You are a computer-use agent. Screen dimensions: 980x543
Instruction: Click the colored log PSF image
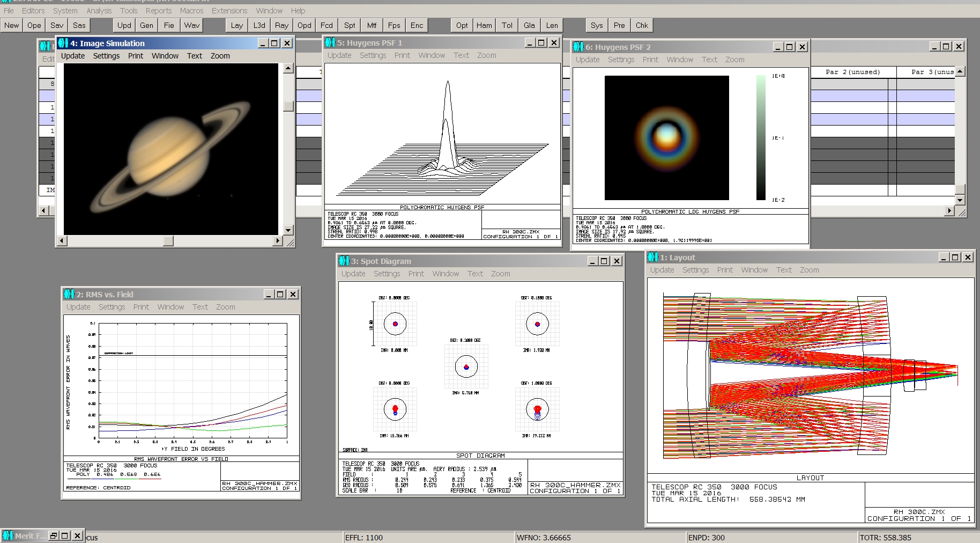(x=666, y=138)
